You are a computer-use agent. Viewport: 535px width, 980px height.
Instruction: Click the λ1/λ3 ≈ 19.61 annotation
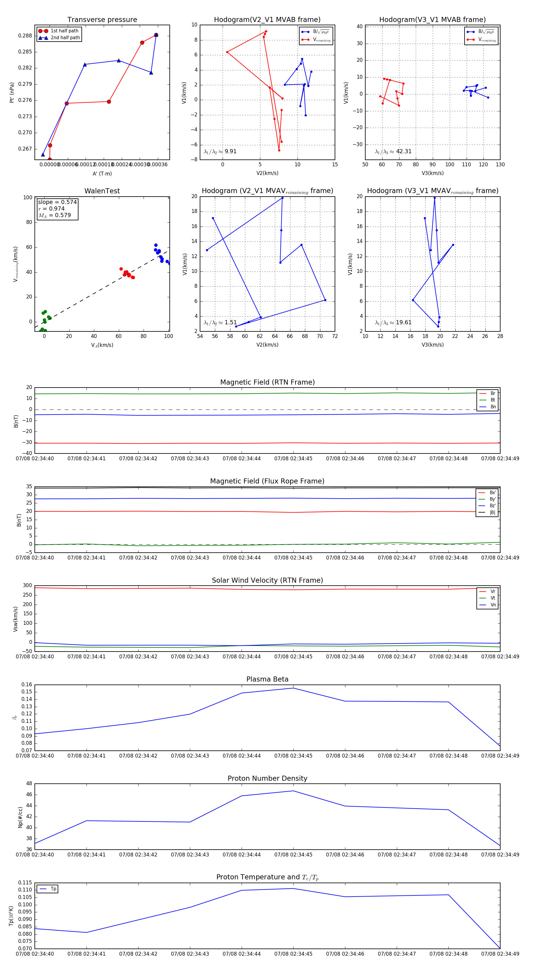[393, 323]
